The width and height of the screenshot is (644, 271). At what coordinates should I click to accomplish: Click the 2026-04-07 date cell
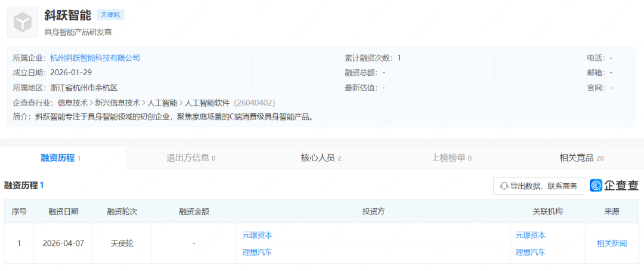pos(63,244)
